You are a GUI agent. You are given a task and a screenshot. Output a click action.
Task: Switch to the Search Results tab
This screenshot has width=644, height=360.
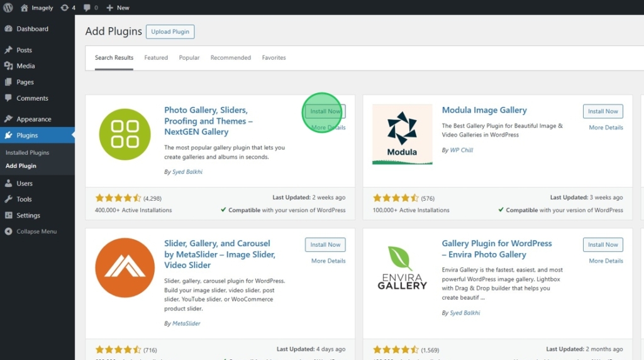114,57
